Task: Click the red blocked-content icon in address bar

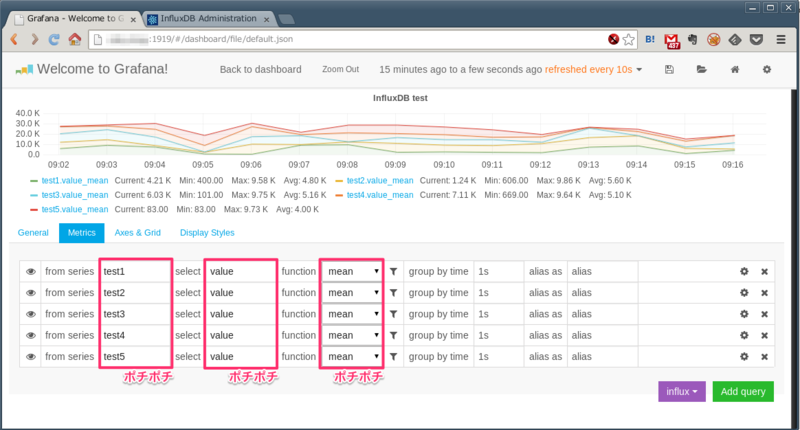Action: [x=613, y=39]
